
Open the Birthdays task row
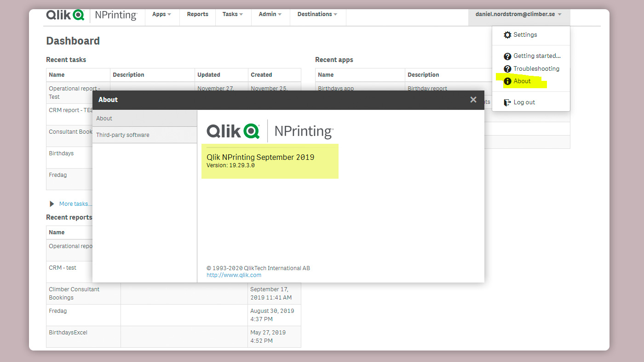click(61, 153)
